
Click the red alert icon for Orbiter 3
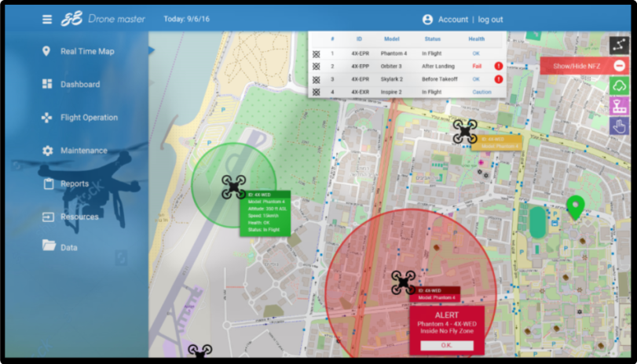pos(499,66)
